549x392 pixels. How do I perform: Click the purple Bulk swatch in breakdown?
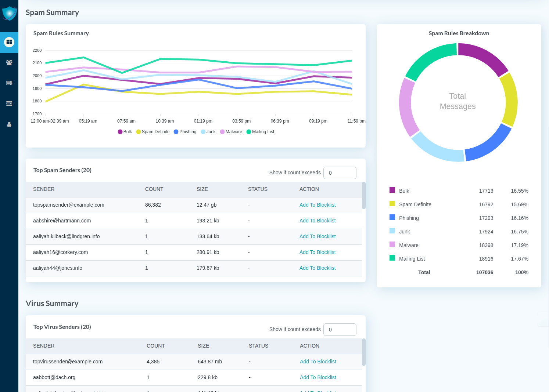coord(392,190)
